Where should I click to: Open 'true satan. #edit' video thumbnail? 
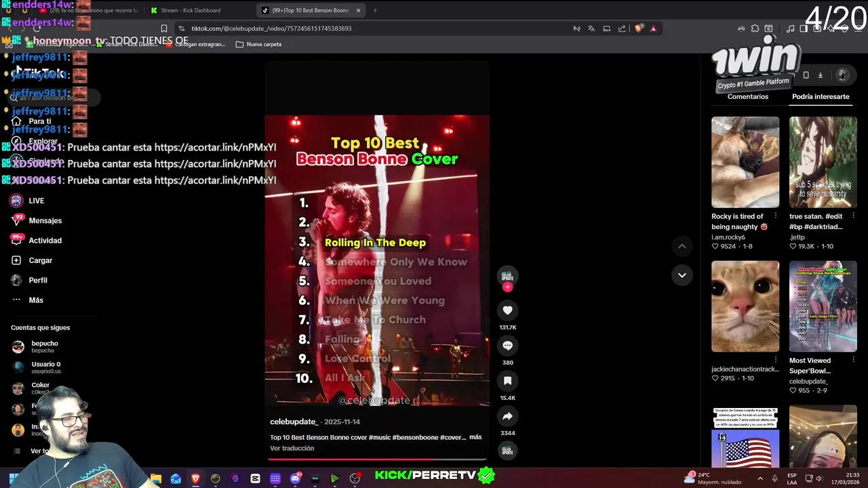pos(823,162)
